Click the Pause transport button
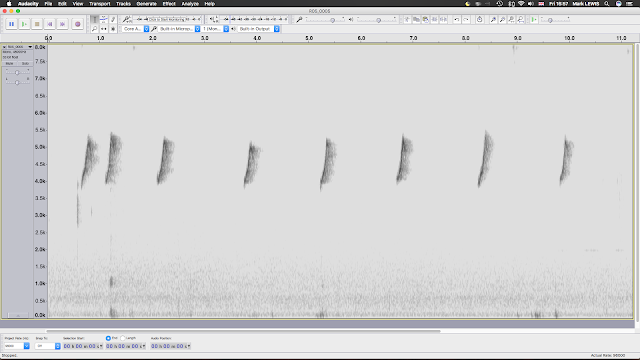This screenshot has width=640, height=360. click(x=11, y=24)
